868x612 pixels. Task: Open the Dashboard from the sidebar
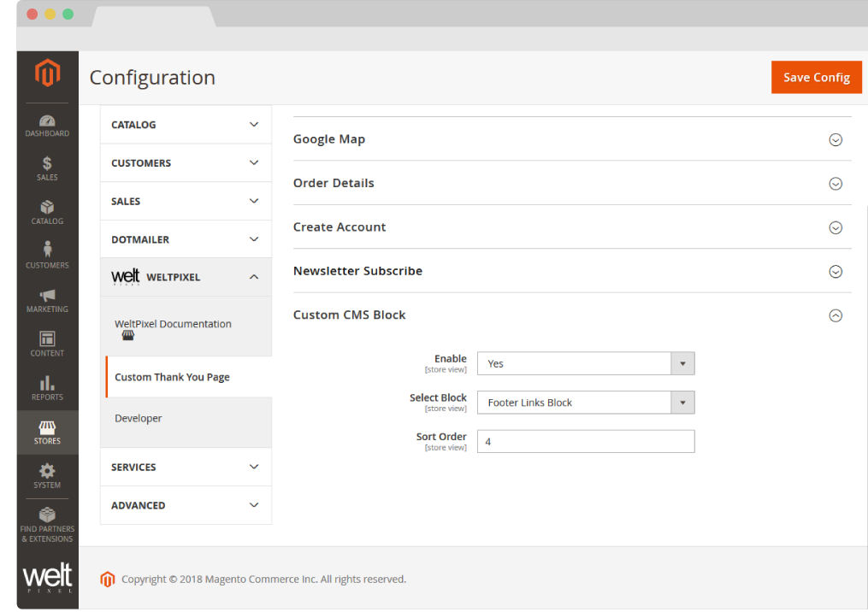click(x=47, y=125)
